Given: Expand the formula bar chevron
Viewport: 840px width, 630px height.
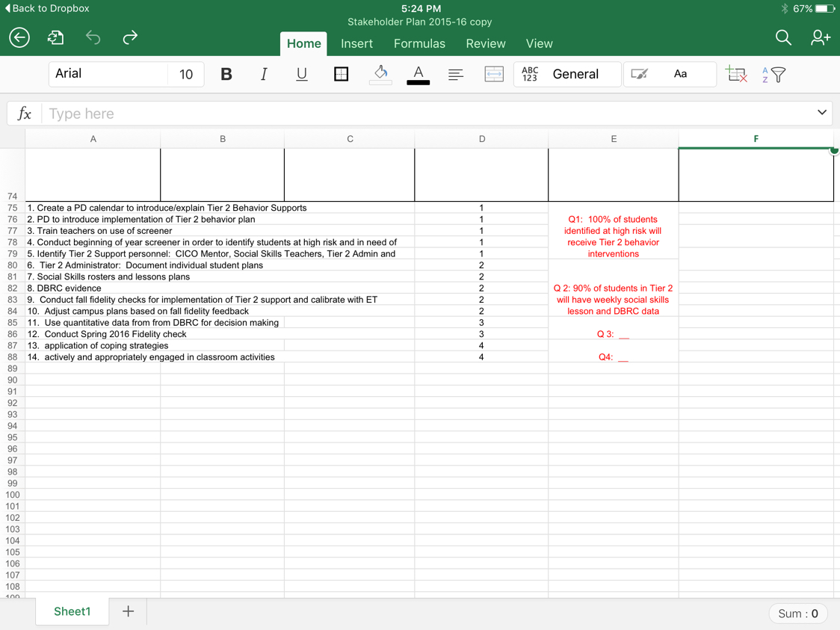Looking at the screenshot, I should pyautogui.click(x=821, y=113).
